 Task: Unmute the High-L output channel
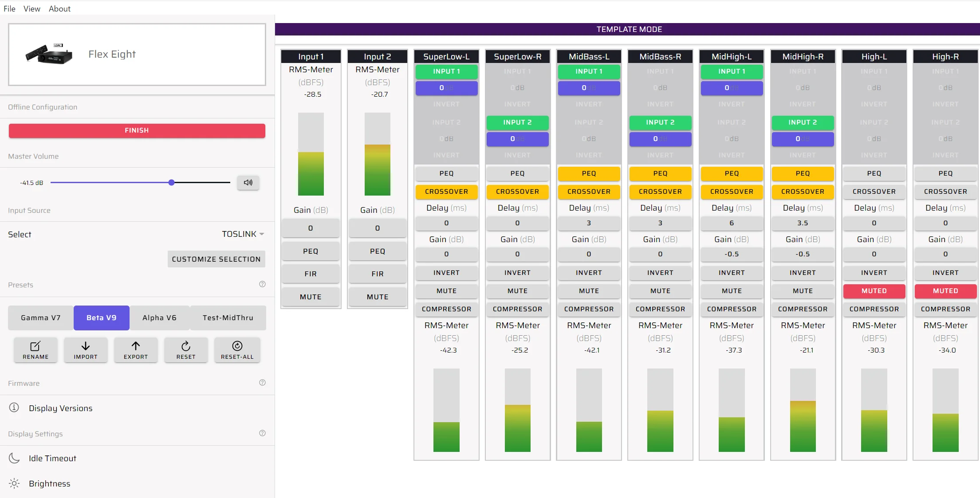(x=874, y=291)
